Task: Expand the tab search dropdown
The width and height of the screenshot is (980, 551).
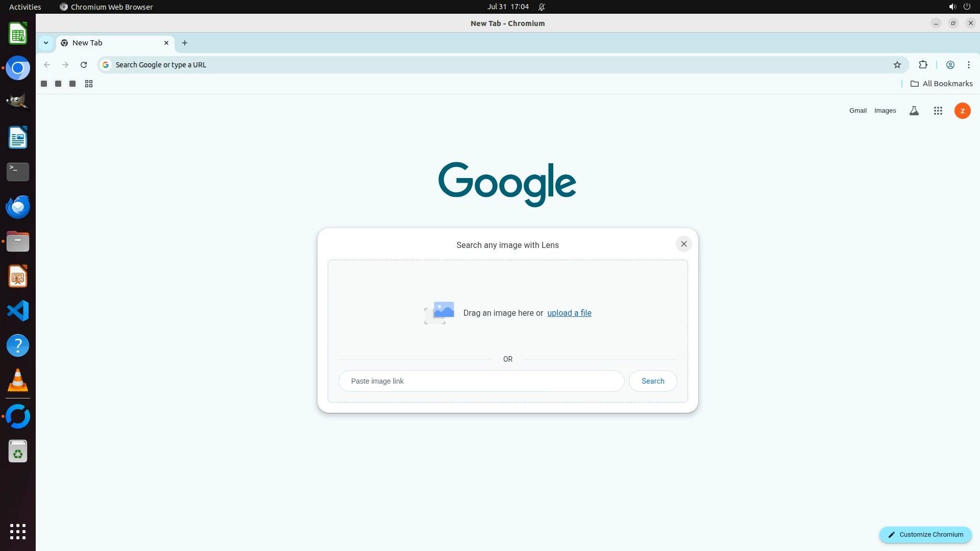Action: click(x=46, y=43)
